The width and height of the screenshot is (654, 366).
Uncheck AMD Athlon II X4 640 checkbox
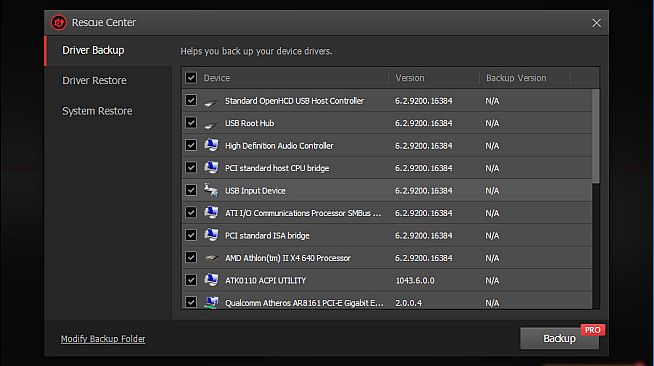click(x=191, y=258)
